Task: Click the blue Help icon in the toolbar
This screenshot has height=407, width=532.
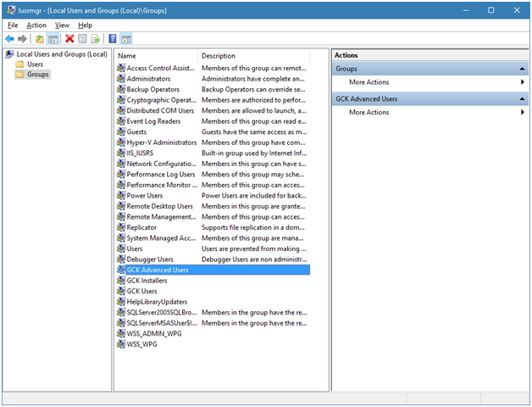Action: pyautogui.click(x=113, y=39)
